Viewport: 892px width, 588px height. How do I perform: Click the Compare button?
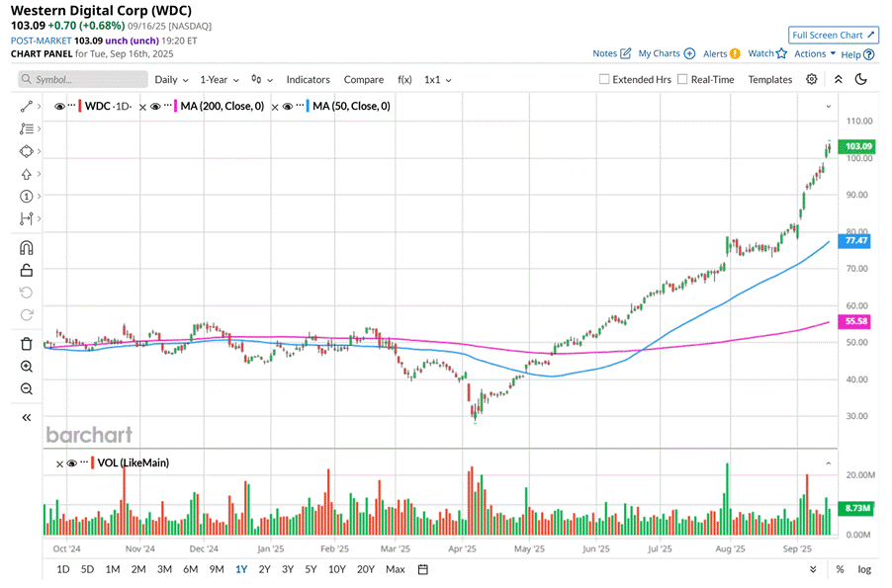[364, 80]
